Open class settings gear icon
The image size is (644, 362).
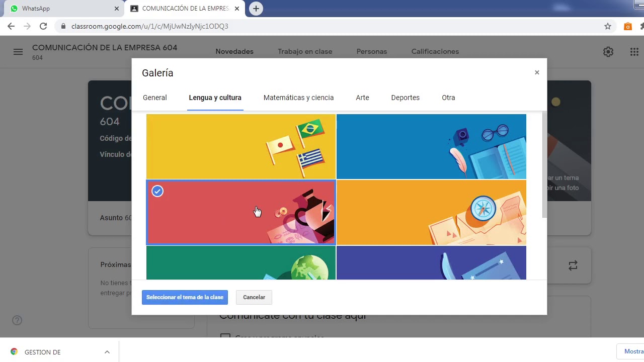608,52
